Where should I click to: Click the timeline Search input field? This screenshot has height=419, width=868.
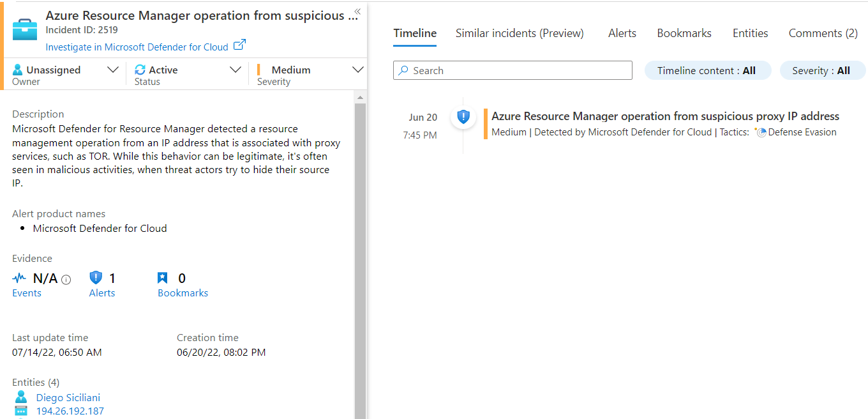click(513, 70)
